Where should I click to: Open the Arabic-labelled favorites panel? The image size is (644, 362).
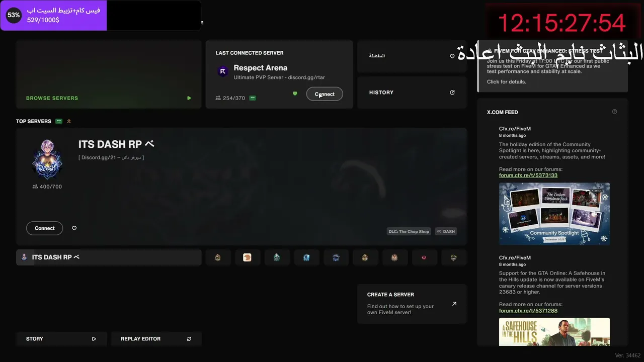pos(412,56)
